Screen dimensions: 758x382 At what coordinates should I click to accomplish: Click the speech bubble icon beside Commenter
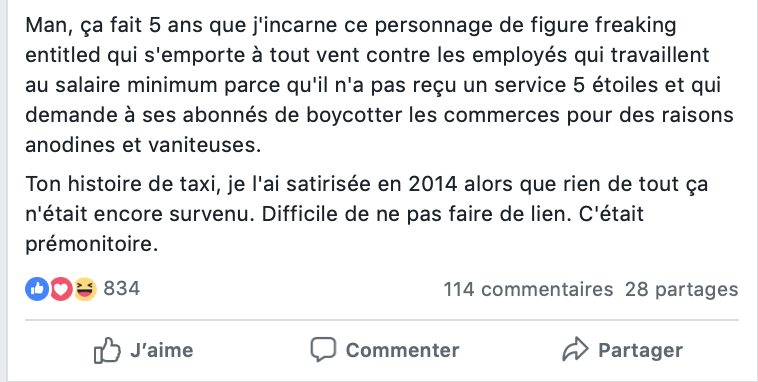[323, 349]
